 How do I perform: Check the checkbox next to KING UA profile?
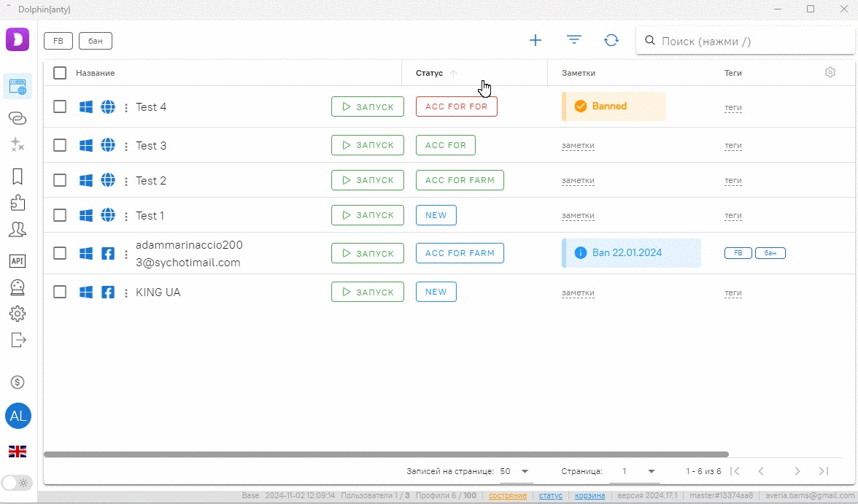click(x=60, y=292)
